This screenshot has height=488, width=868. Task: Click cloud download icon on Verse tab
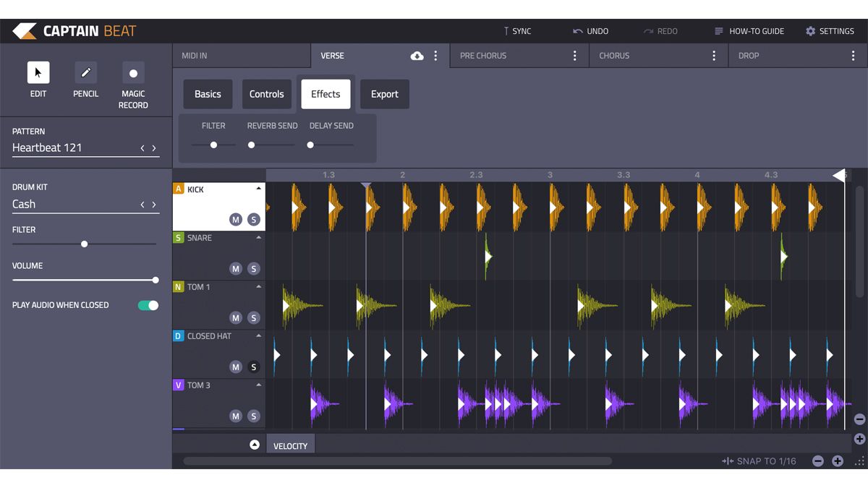(x=417, y=56)
